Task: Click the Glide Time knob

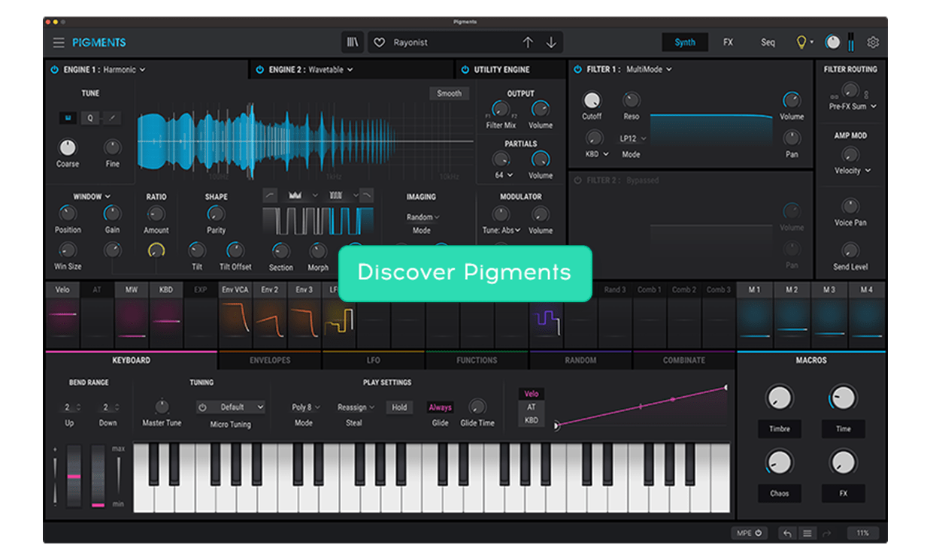Action: pyautogui.click(x=477, y=407)
